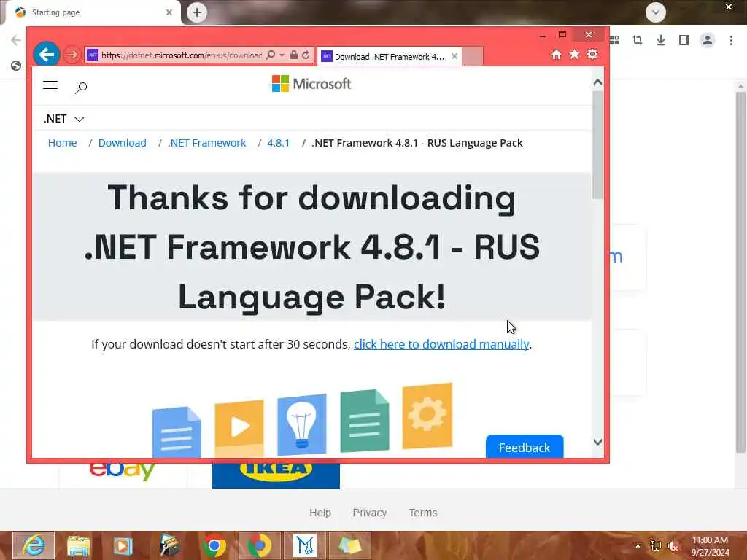Click the blue IE back arrow button
The image size is (747, 560).
pyautogui.click(x=46, y=55)
